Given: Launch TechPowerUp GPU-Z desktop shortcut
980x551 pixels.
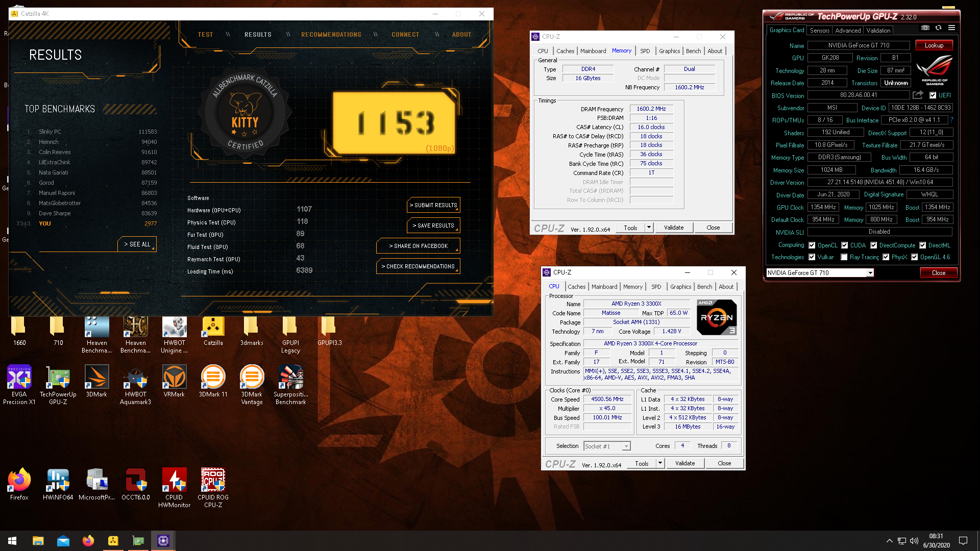Looking at the screenshot, I should (x=58, y=385).
